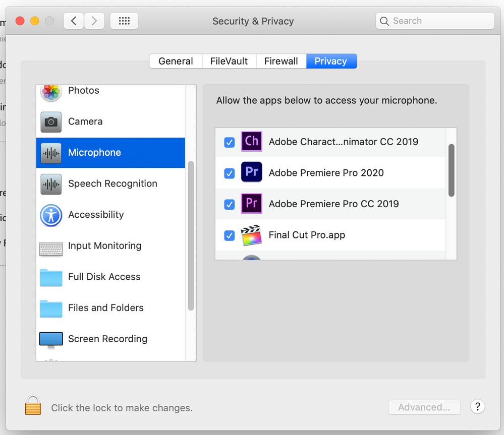Screen dimensions: 504x435
Task: Toggle Adobe Premiere Pro CC 2019 checkbox
Action: (x=229, y=204)
